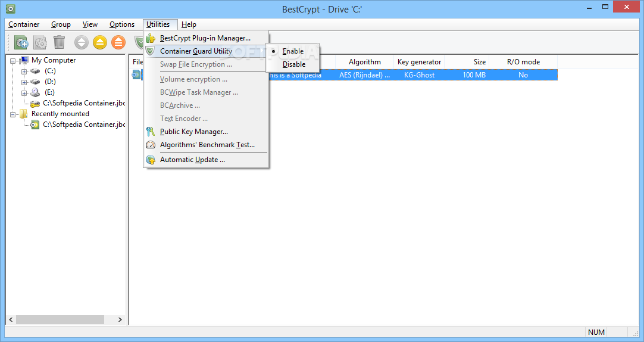The height and width of the screenshot is (342, 644).
Task: Click the shield icon beside Container Guard Utility
Action: 151,51
